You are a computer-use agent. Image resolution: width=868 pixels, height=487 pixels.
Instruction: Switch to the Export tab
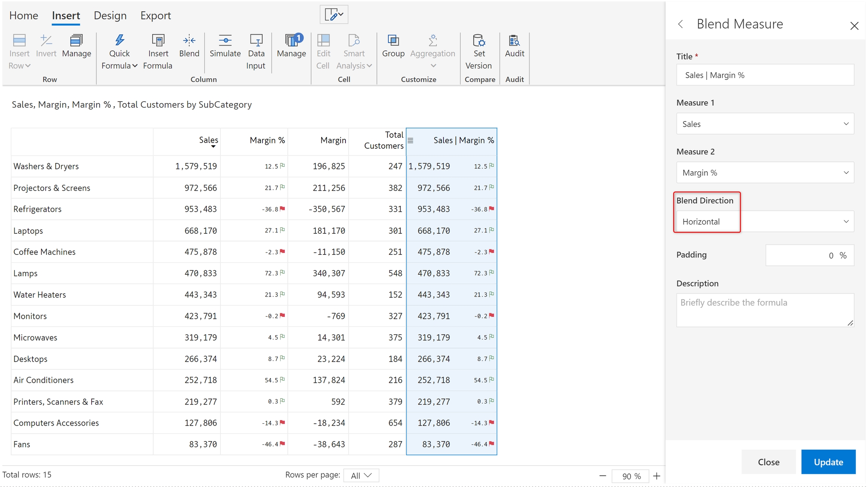click(x=156, y=15)
